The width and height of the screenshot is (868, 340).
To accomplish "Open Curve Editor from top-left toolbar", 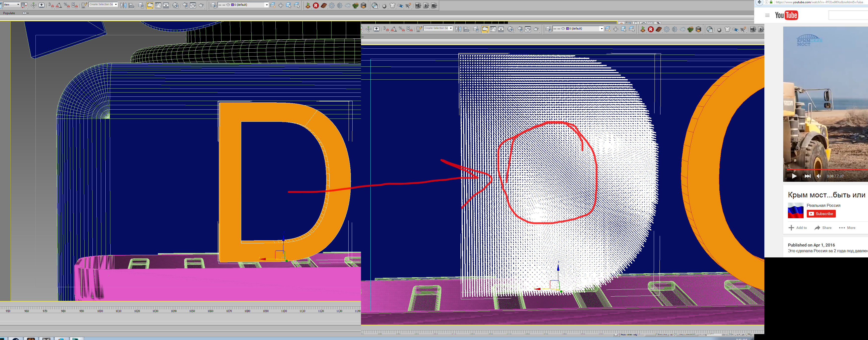I will click(158, 5).
